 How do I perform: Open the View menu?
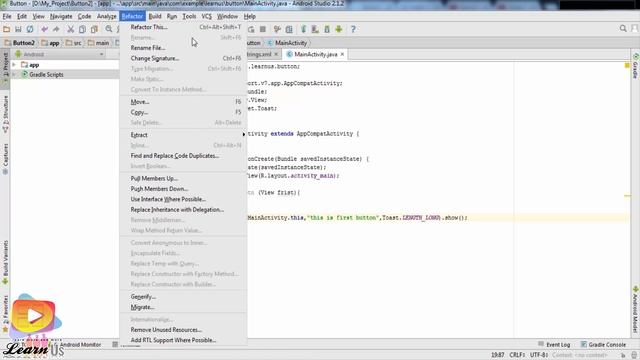tap(38, 16)
